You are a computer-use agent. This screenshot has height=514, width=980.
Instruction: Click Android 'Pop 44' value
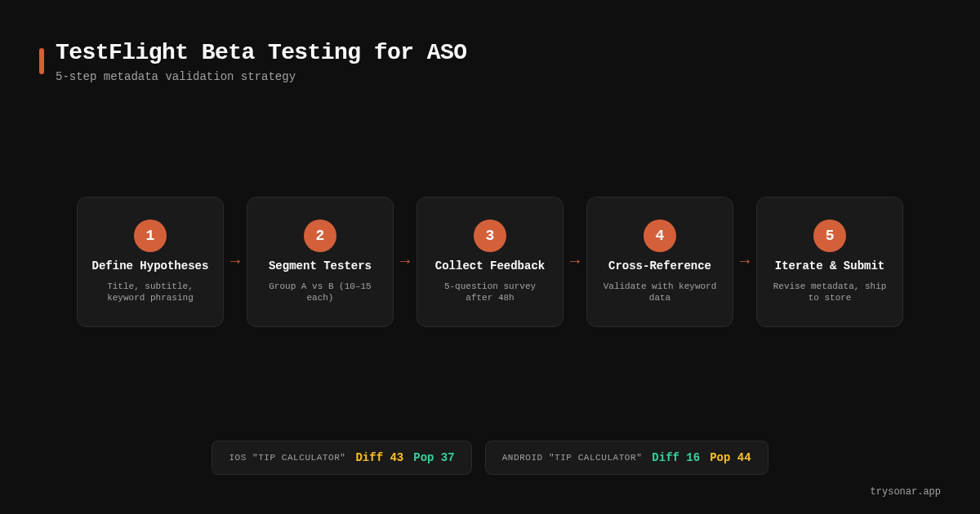pos(730,458)
